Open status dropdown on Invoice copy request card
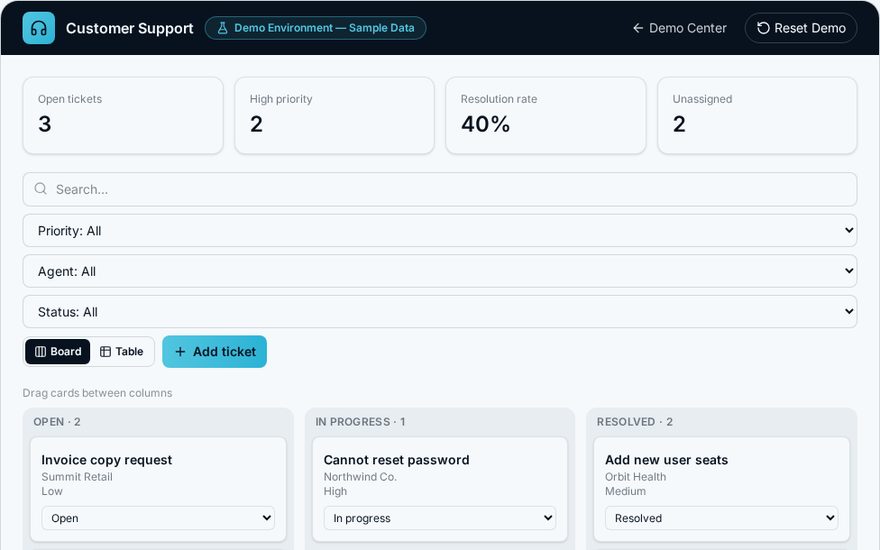The width and height of the screenshot is (880, 550). click(x=158, y=518)
